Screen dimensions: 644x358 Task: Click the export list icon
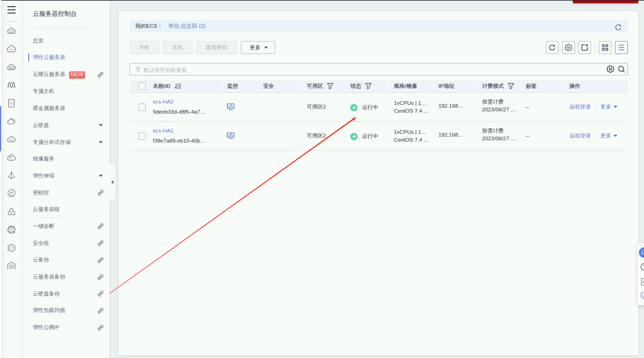pos(585,48)
